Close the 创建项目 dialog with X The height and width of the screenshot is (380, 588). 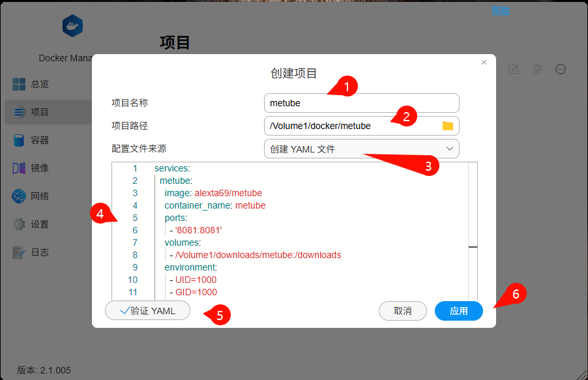484,63
